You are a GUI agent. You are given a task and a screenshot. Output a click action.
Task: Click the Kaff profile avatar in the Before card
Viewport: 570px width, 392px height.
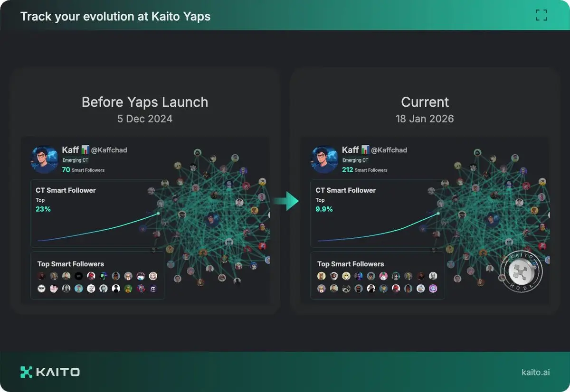click(x=45, y=159)
